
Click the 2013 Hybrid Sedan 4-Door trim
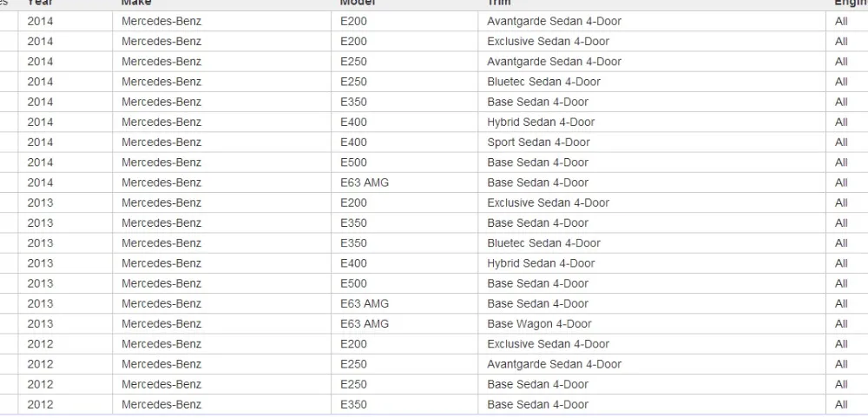541,263
